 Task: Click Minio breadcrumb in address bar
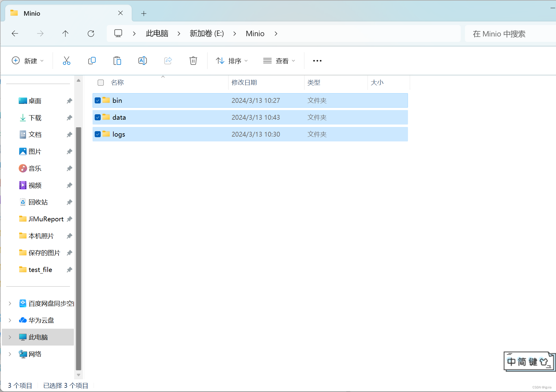pyautogui.click(x=255, y=33)
